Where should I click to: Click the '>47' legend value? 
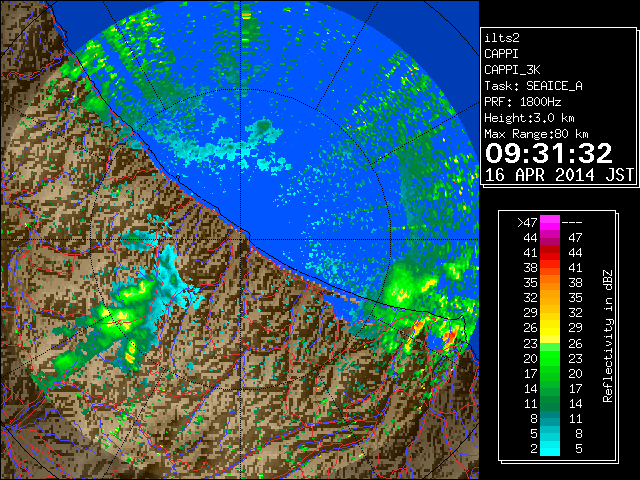click(527, 222)
